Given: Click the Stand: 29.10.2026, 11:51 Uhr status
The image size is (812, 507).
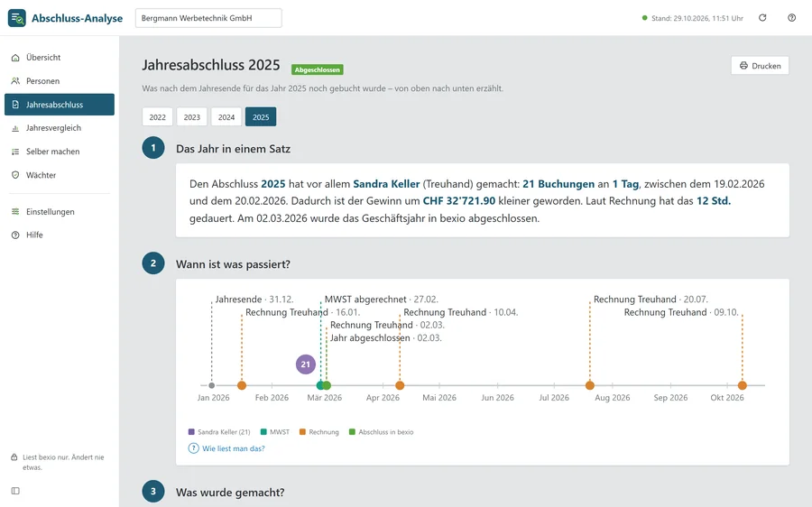Looking at the screenshot, I should (x=692, y=18).
